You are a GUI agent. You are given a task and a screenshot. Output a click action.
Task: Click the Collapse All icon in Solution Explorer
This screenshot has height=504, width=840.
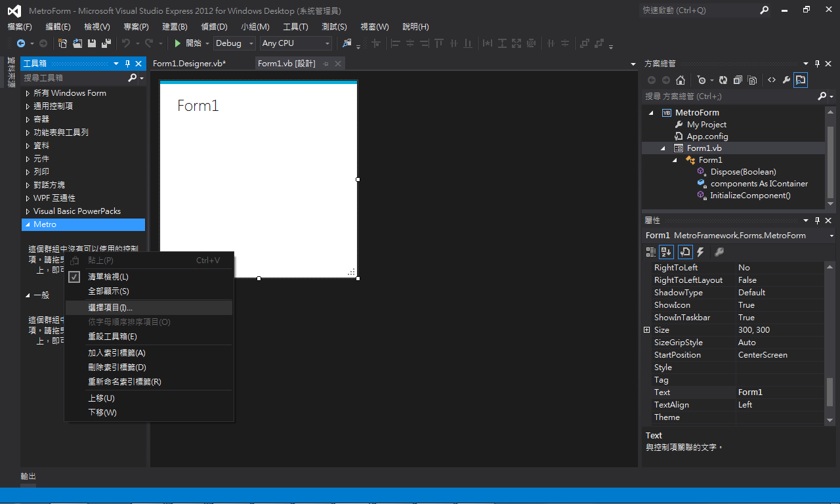tap(738, 80)
